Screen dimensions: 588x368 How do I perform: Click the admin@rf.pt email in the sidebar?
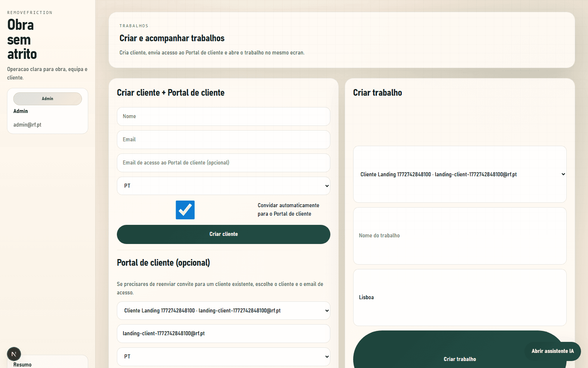coord(27,124)
